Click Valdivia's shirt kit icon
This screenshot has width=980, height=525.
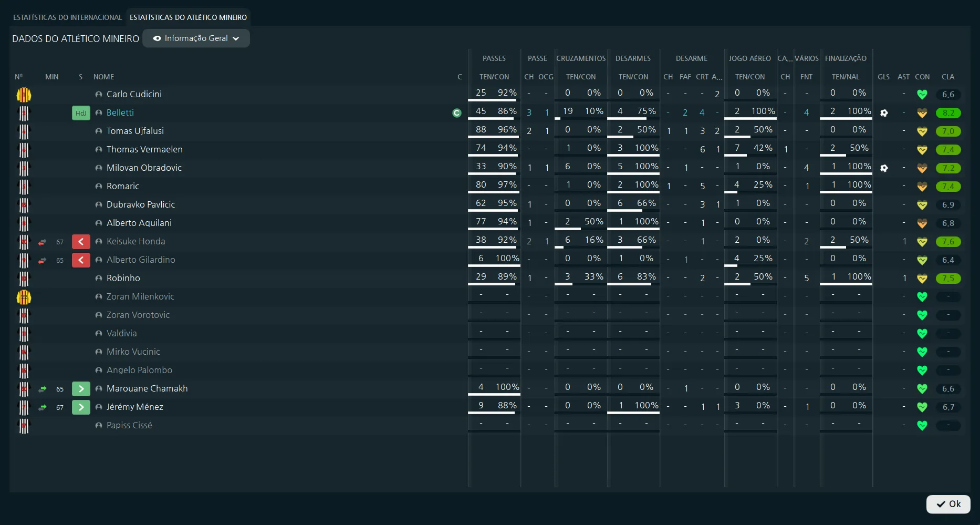[24, 334]
